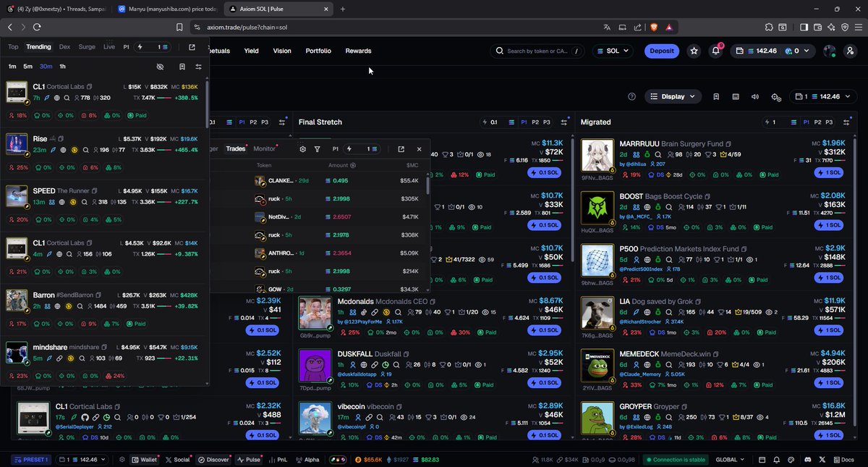The width and height of the screenshot is (868, 467).
Task: Reload the page in browser
Action: click(37, 27)
